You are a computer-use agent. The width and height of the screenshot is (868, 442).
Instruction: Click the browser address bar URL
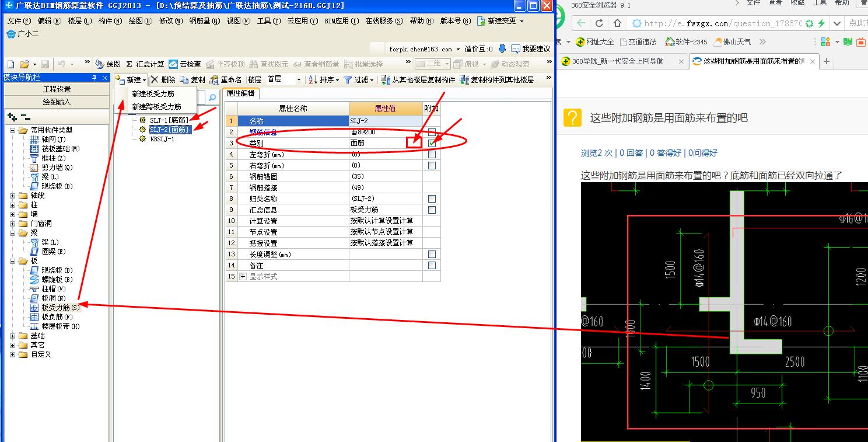pyautogui.click(x=723, y=23)
